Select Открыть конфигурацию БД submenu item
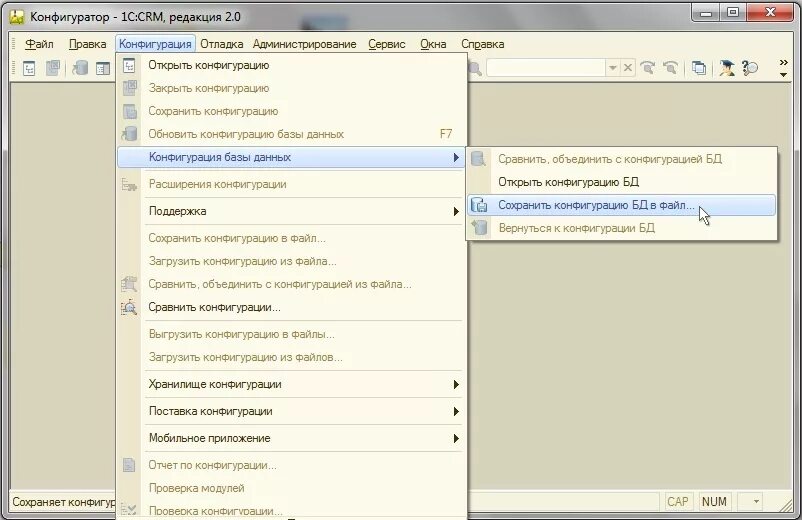 [621, 182]
